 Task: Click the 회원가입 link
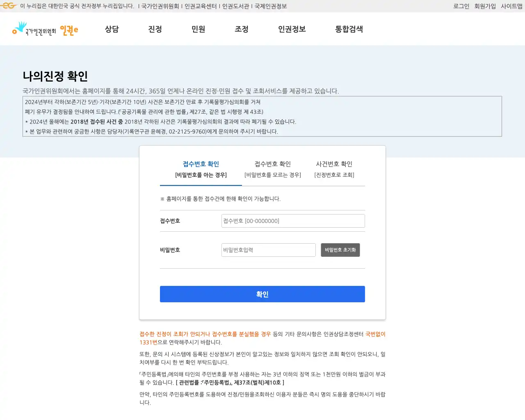(485, 6)
